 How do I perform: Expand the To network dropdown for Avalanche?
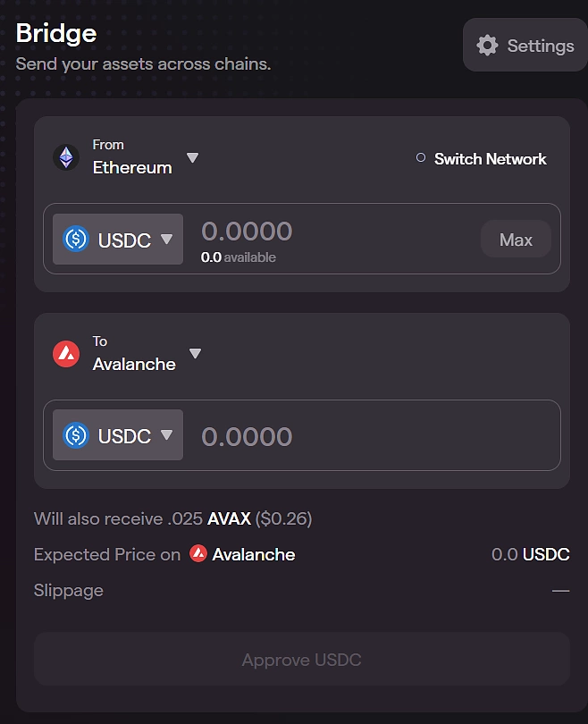coord(195,353)
